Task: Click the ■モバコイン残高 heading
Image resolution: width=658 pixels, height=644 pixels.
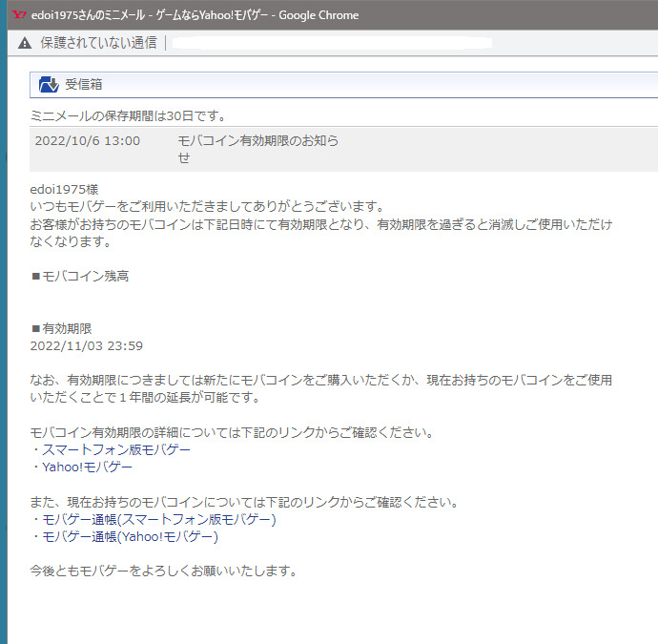Action: 80,277
